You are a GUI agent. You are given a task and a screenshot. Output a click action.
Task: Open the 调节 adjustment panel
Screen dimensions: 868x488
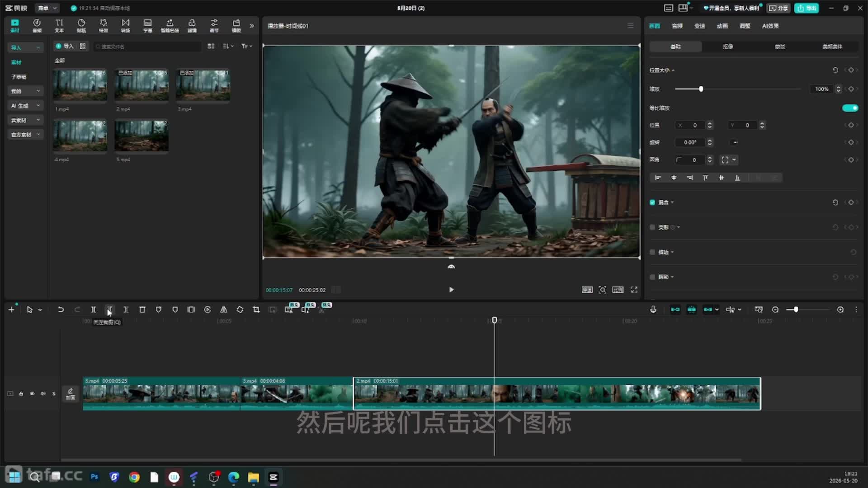(214, 25)
